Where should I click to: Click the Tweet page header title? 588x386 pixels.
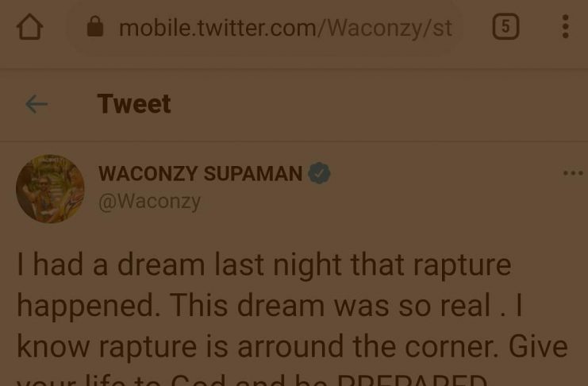point(134,103)
